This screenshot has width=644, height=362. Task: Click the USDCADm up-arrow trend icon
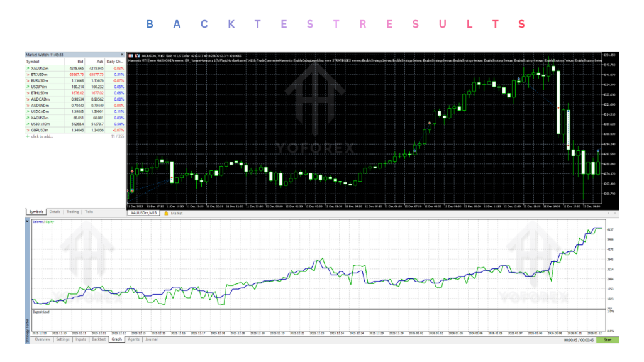[28, 112]
